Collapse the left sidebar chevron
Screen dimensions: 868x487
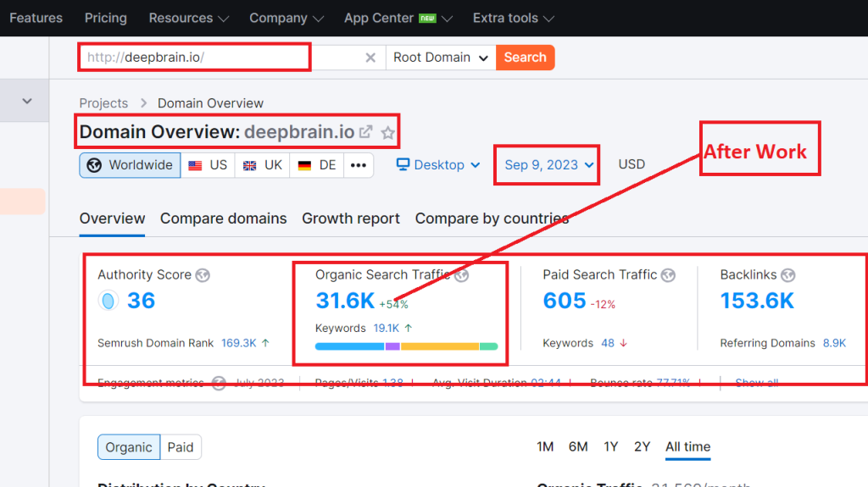point(26,101)
